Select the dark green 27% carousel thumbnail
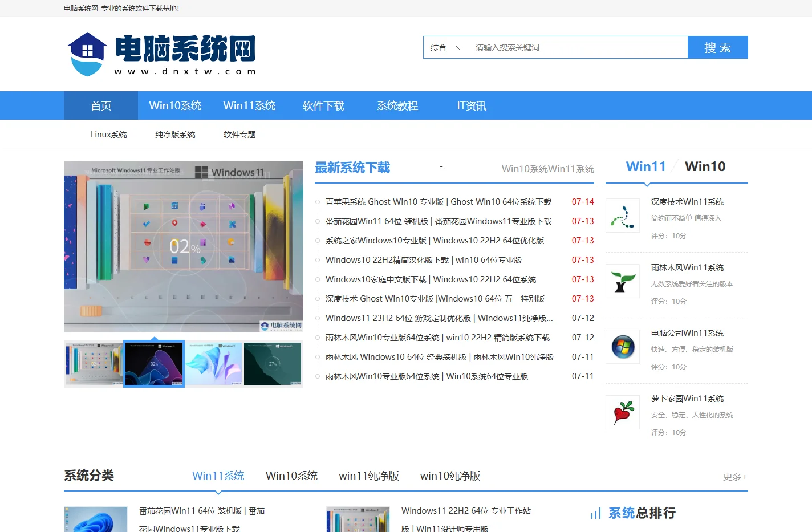 (273, 364)
